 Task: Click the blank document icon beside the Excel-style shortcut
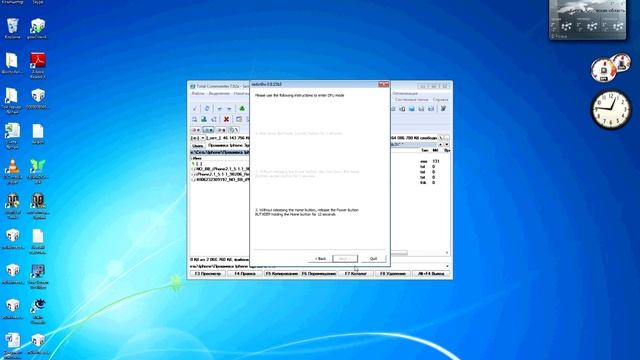pyautogui.click(x=38, y=134)
